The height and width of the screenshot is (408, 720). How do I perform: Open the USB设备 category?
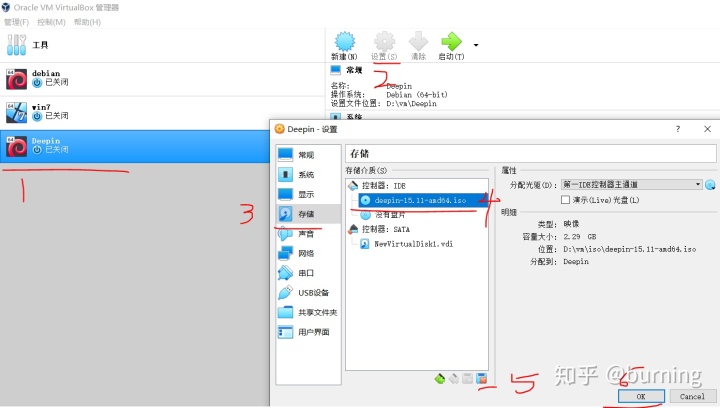309,293
